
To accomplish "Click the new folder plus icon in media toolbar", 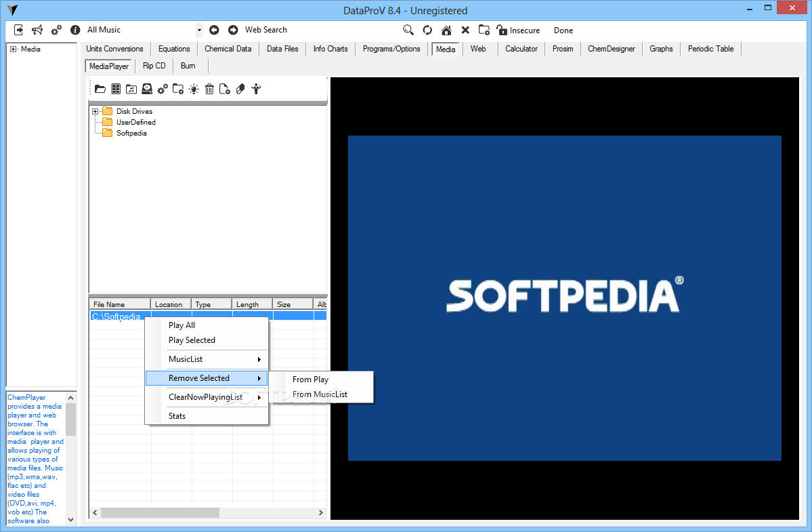I will (x=178, y=89).
